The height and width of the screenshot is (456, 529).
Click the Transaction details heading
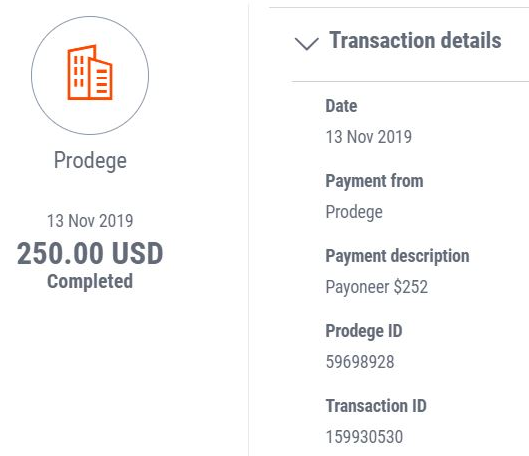tap(415, 40)
